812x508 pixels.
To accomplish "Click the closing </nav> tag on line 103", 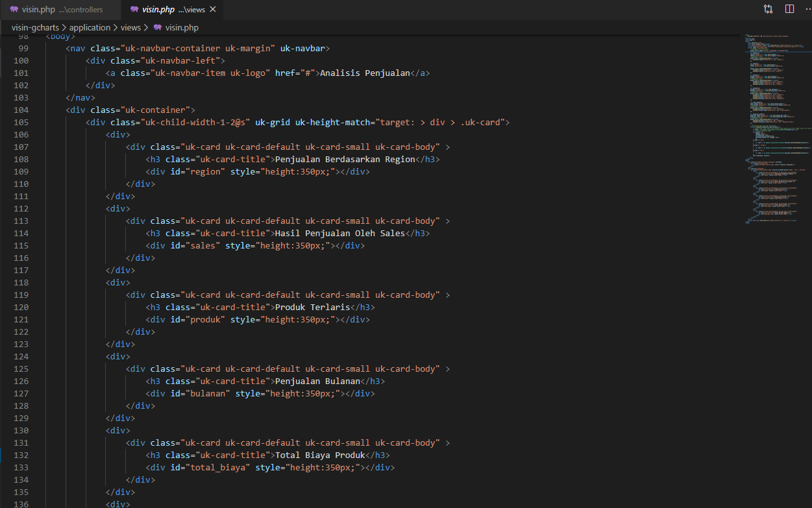I will 80,98.
